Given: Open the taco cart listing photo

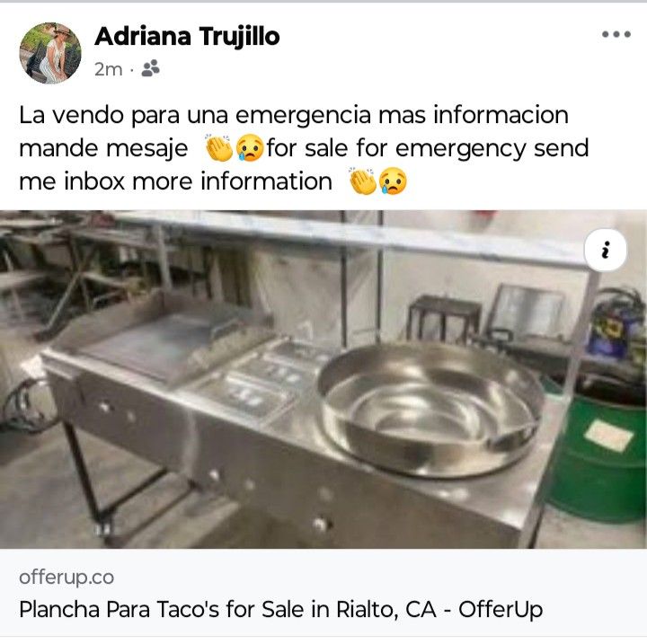Looking at the screenshot, I should (x=323, y=379).
